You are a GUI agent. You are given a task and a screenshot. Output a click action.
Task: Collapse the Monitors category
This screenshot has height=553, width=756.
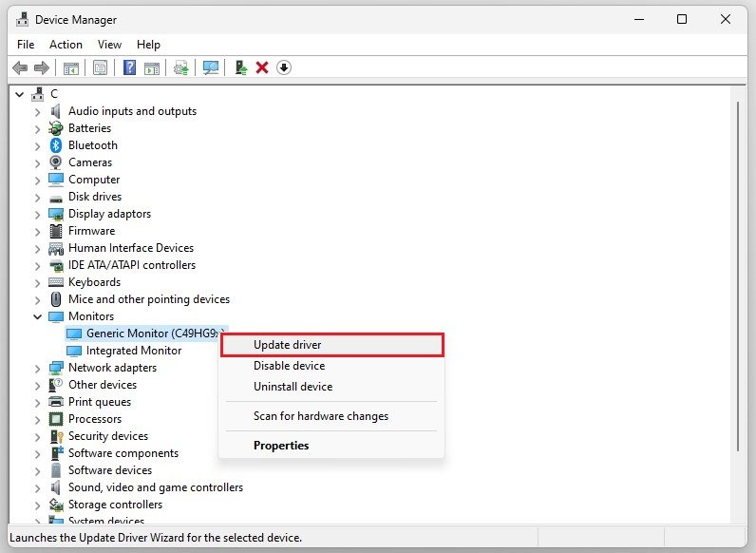38,316
